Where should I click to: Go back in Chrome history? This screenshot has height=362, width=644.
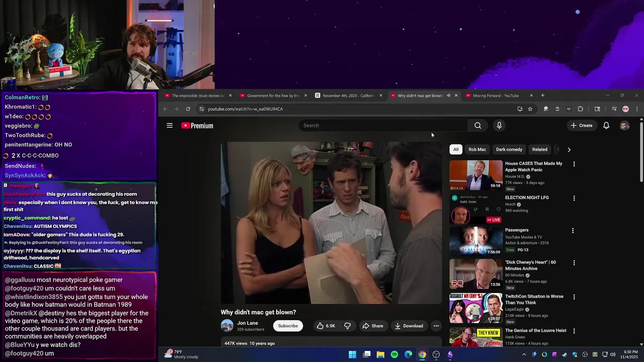click(x=165, y=109)
